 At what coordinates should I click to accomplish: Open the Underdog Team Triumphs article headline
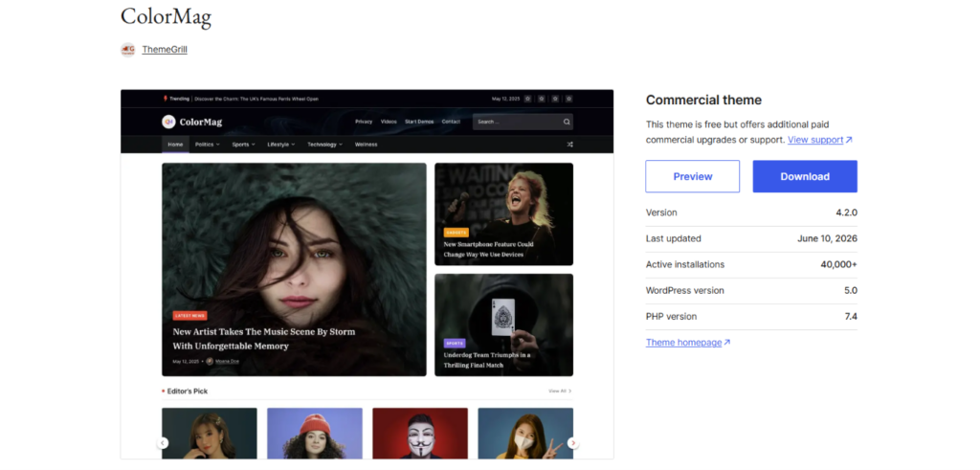pos(487,360)
